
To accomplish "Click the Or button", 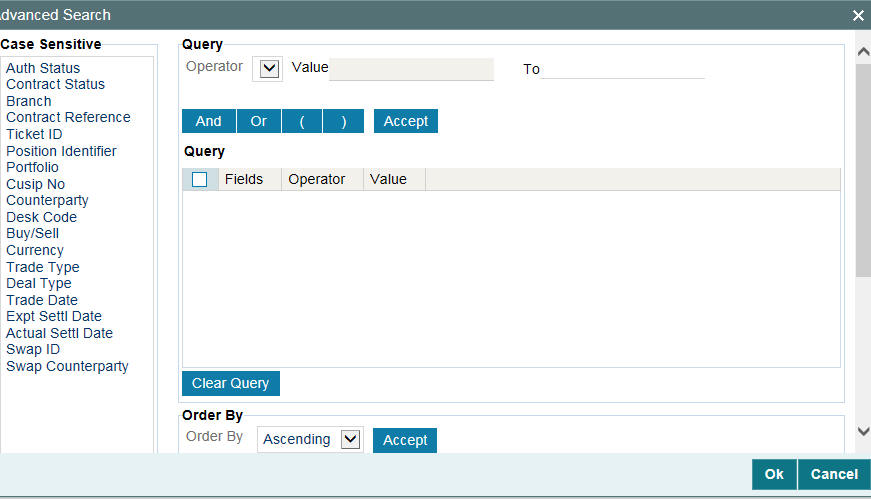I will tap(259, 121).
